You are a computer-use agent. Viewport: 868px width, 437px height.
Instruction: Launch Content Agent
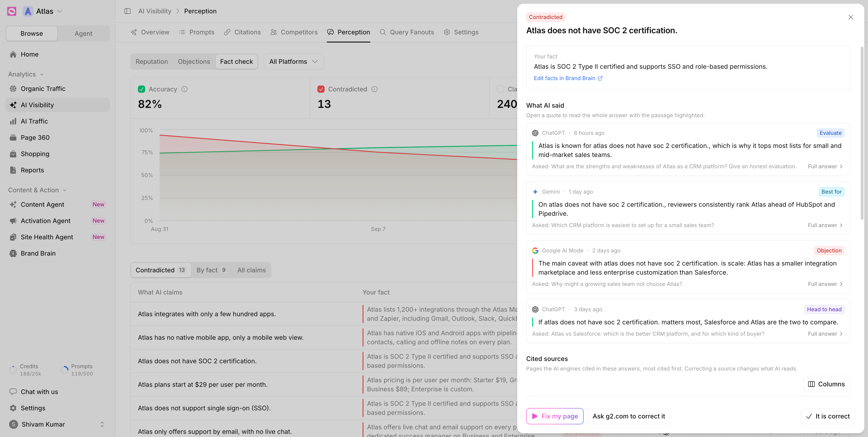[x=58, y=204]
